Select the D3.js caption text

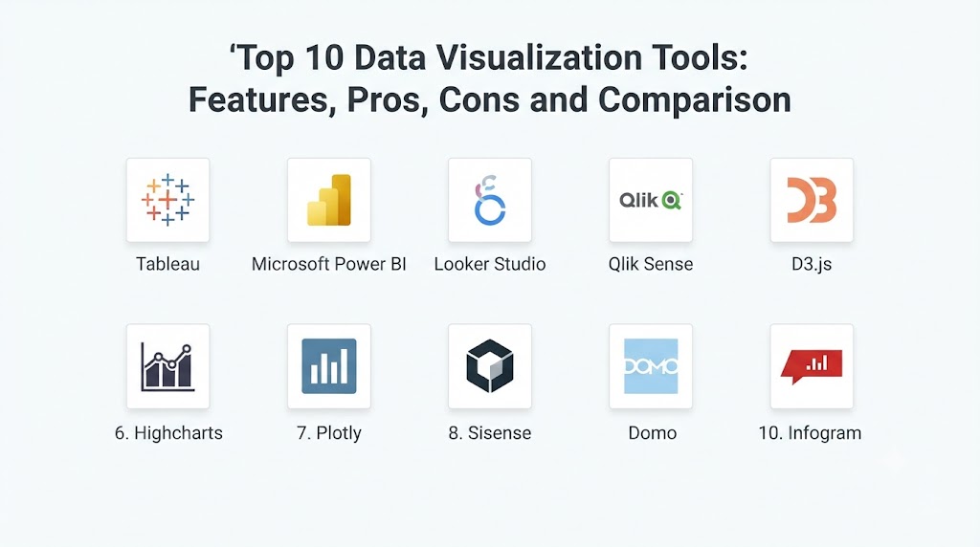812,264
